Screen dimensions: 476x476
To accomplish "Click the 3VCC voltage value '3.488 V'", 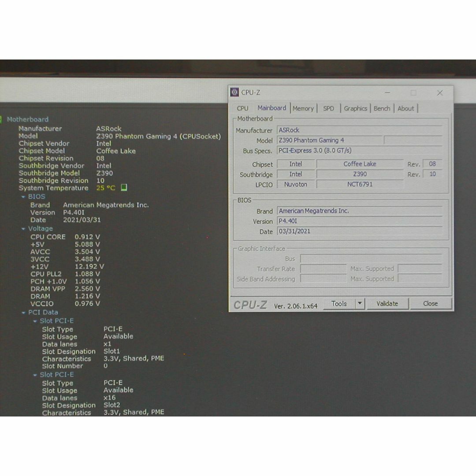I will coord(87,259).
